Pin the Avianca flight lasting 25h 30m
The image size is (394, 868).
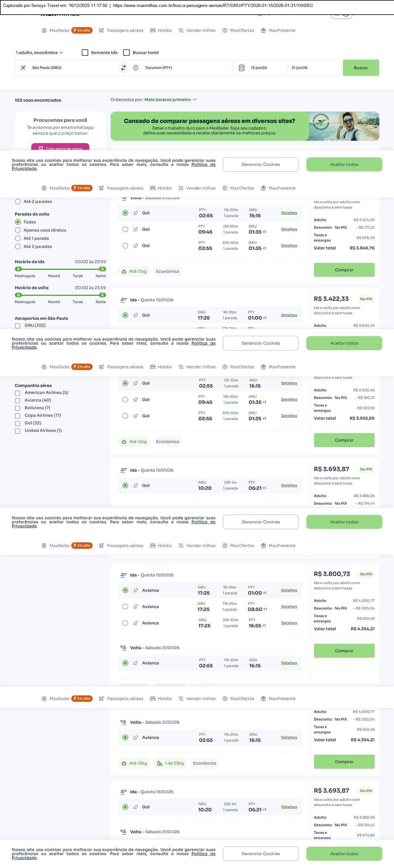tap(136, 623)
